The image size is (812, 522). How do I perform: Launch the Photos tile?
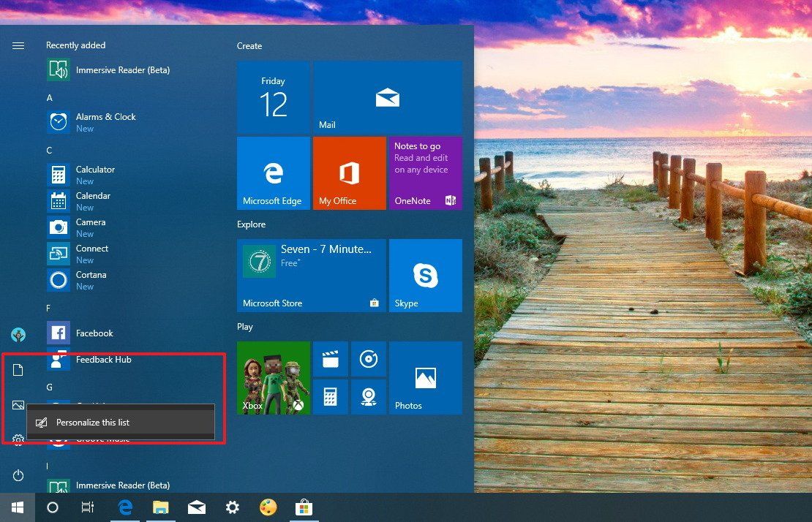pyautogui.click(x=426, y=377)
